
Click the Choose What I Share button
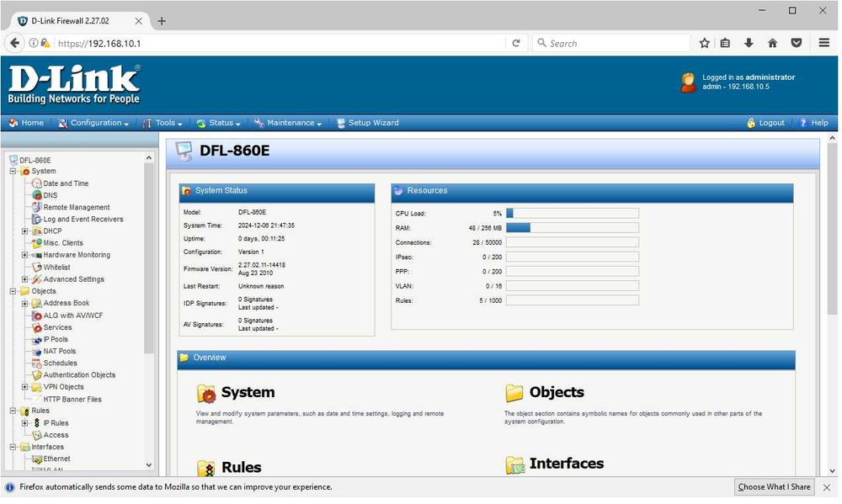point(775,488)
